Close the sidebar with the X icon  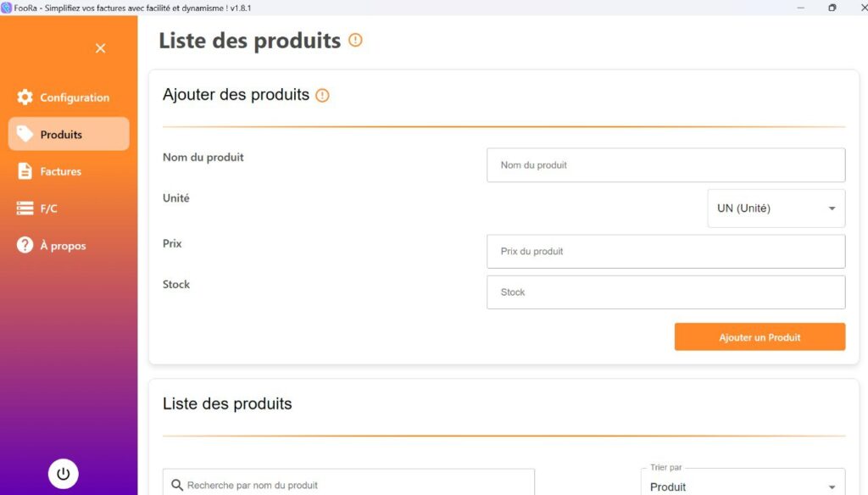100,48
